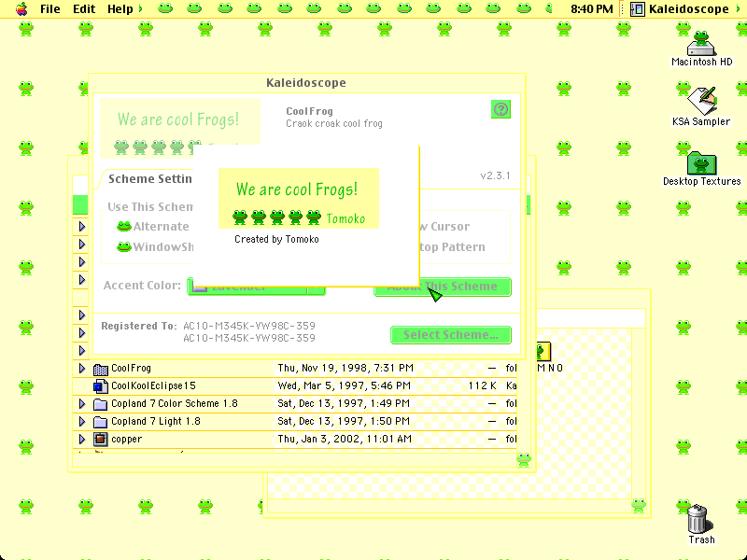Click the 8:40 PM menu bar clock

point(591,9)
